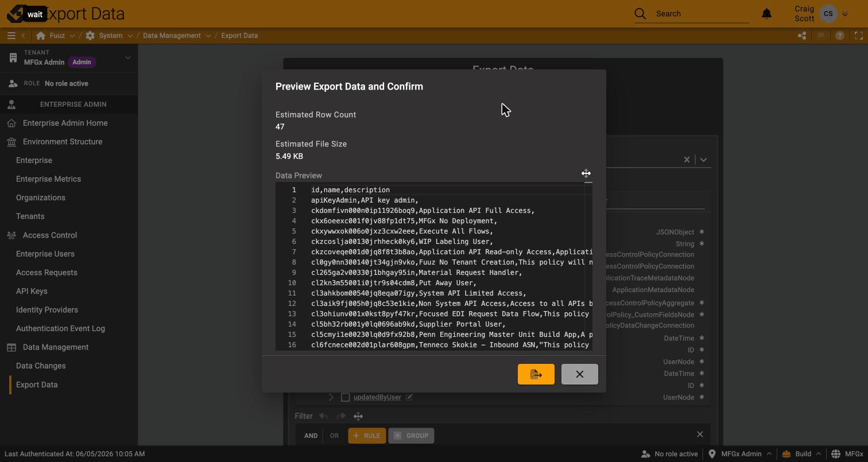This screenshot has width=868, height=462.
Task: Open the MFGx Admin status bar selector
Action: click(x=740, y=454)
